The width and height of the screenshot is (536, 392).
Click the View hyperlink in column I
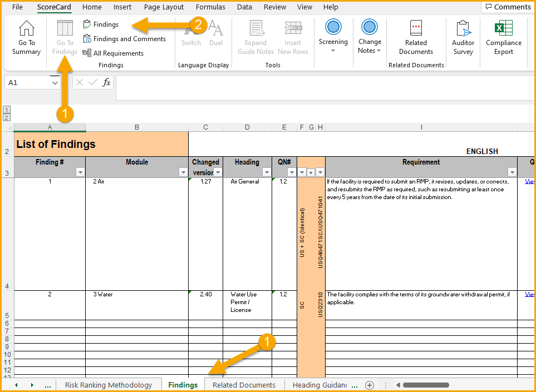pyautogui.click(x=529, y=181)
